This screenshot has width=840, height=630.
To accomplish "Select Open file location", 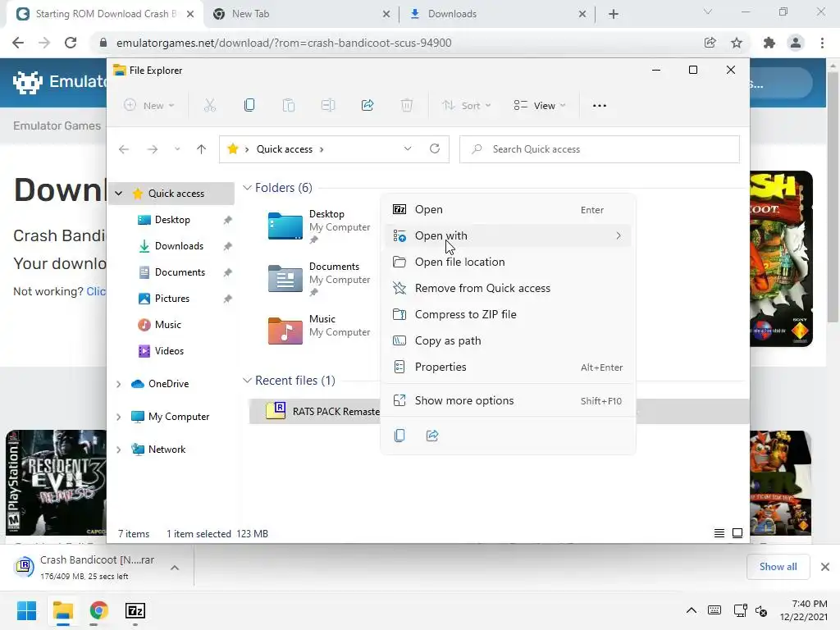I will pos(508,262).
